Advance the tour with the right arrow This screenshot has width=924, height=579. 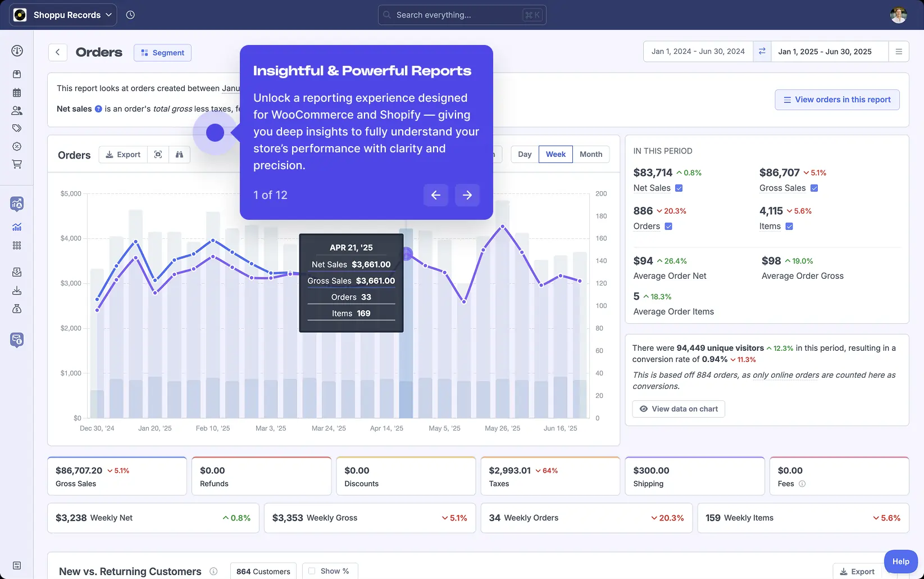(x=467, y=195)
